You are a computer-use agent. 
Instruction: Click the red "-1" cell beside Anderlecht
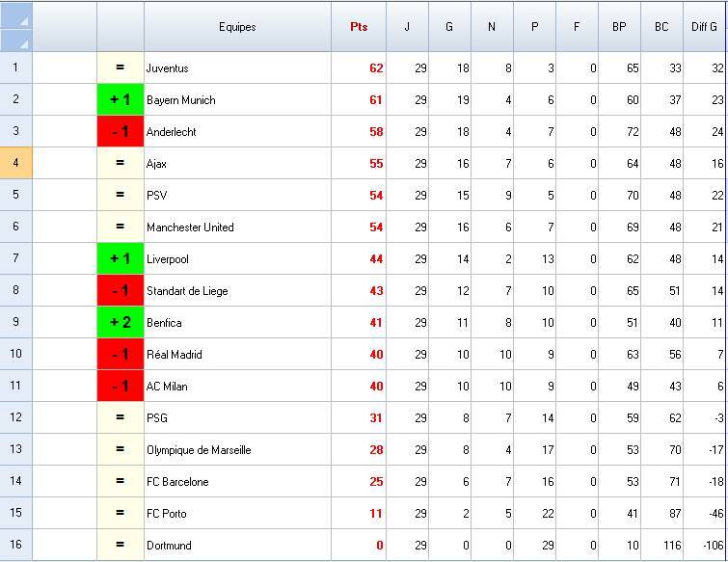[x=121, y=132]
